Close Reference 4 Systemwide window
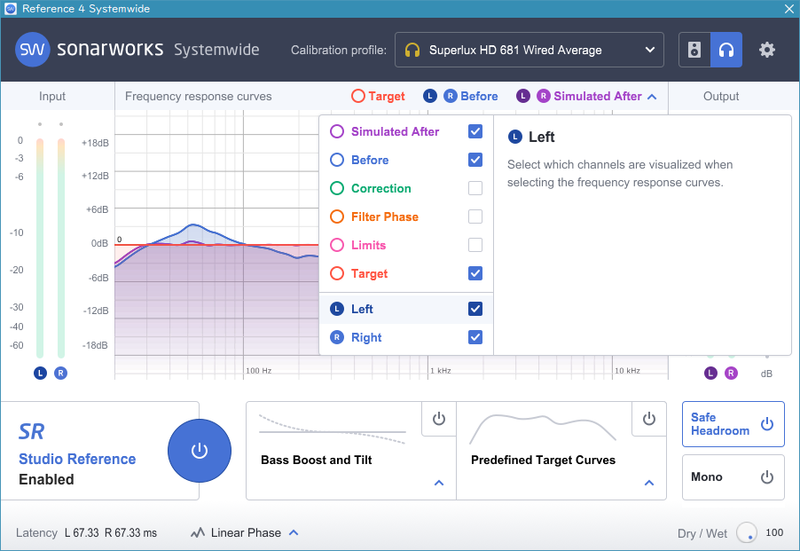The width and height of the screenshot is (800, 551). tap(789, 9)
